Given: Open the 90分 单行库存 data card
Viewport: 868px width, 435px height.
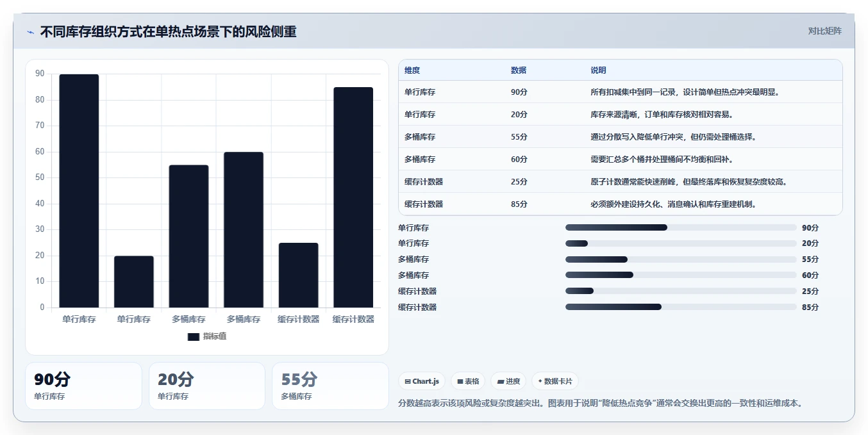Looking at the screenshot, I should click(x=83, y=386).
